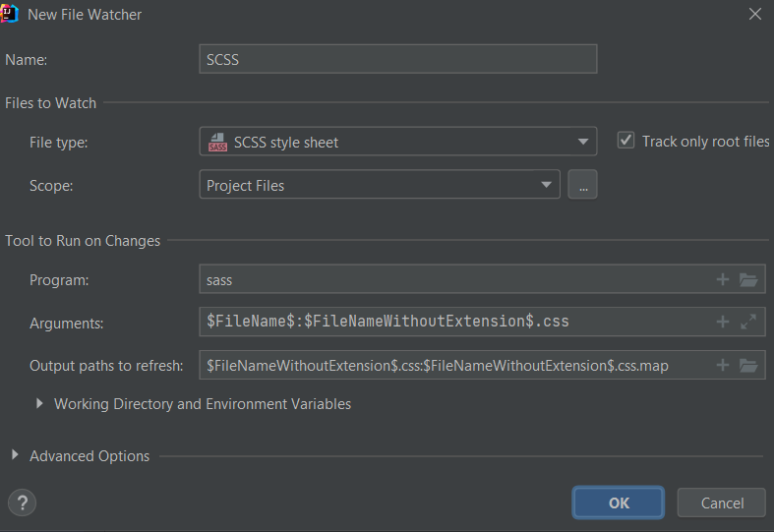Browse for the sass program folder

click(748, 280)
